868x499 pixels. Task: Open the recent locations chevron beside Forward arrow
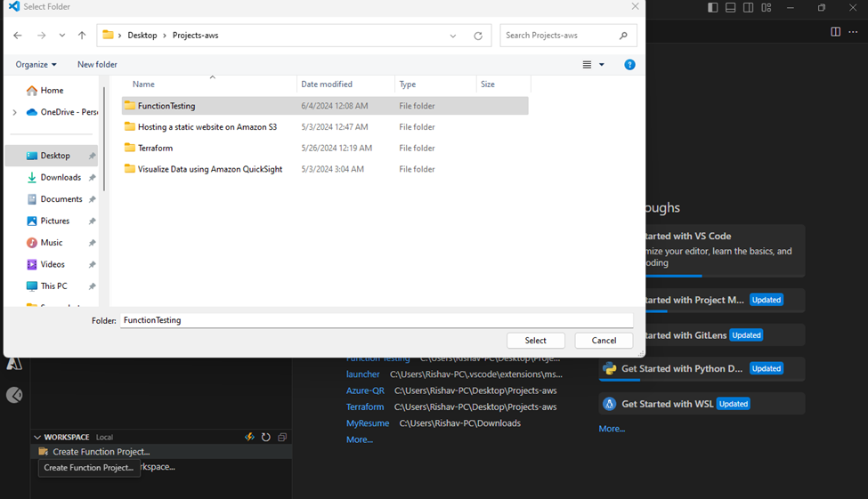tap(62, 36)
